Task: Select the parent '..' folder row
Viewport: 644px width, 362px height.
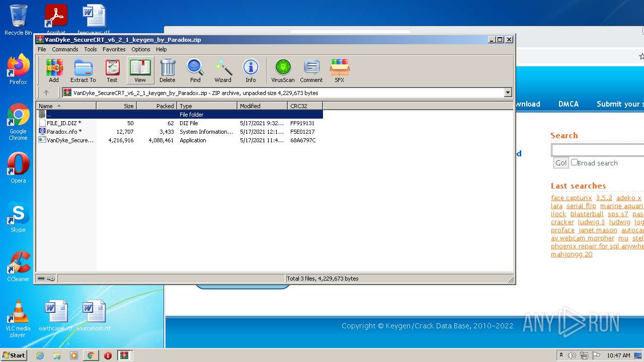Action: (180, 115)
